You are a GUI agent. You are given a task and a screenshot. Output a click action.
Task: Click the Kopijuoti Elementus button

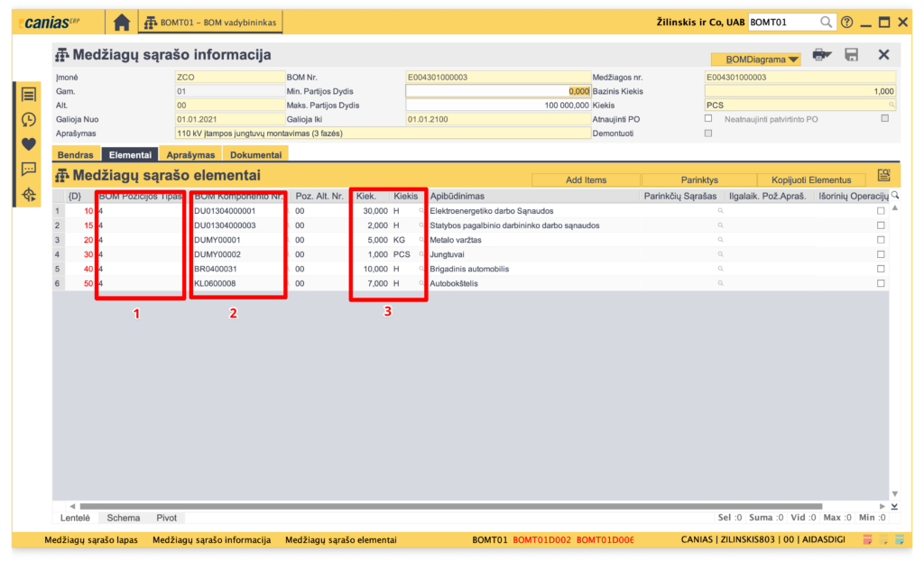point(810,179)
